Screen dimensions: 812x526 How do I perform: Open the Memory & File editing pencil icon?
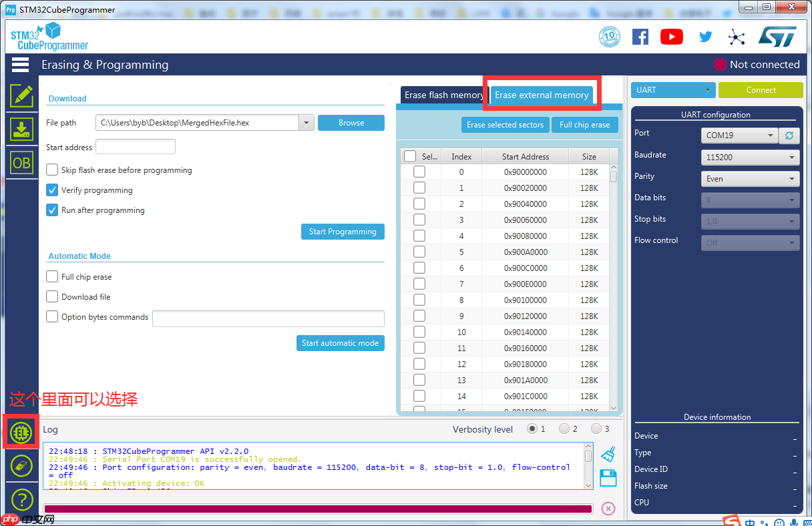(x=21, y=95)
